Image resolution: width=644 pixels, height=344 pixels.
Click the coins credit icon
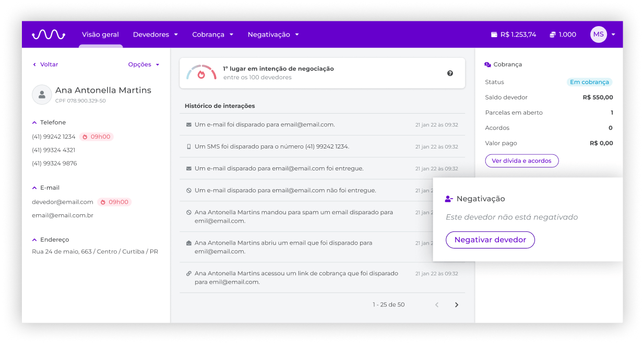552,35
